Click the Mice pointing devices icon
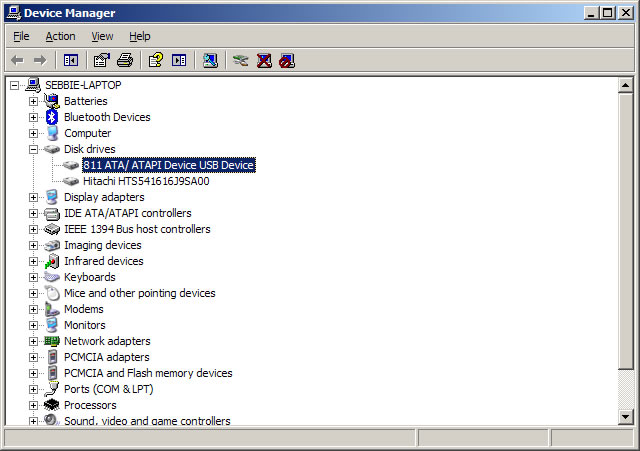This screenshot has height=451, width=640. pyautogui.click(x=52, y=293)
